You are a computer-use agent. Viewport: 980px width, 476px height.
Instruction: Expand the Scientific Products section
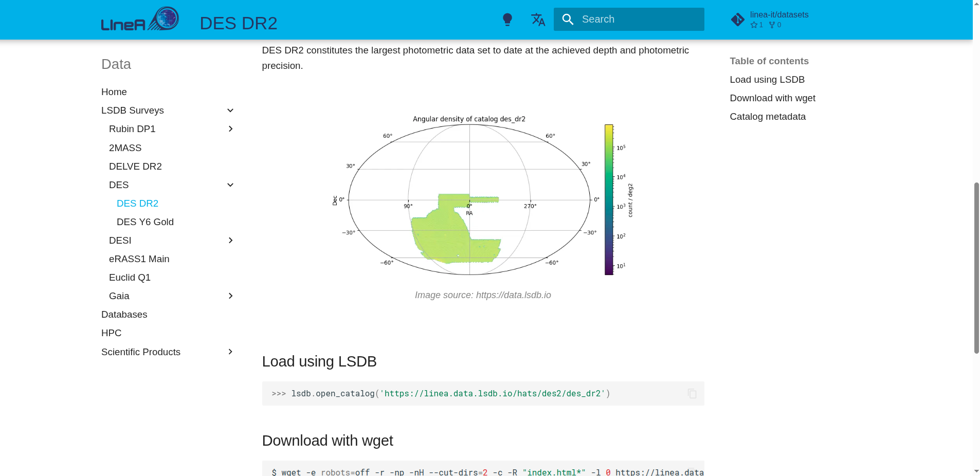230,352
